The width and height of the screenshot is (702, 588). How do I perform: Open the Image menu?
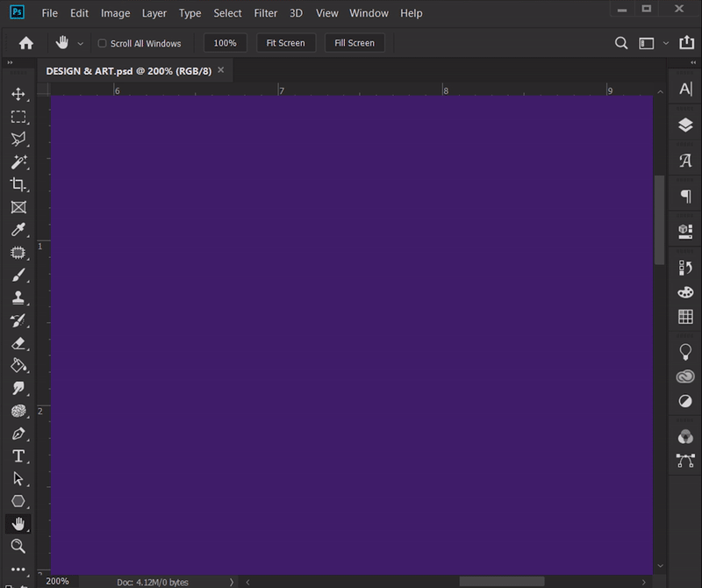coord(116,13)
